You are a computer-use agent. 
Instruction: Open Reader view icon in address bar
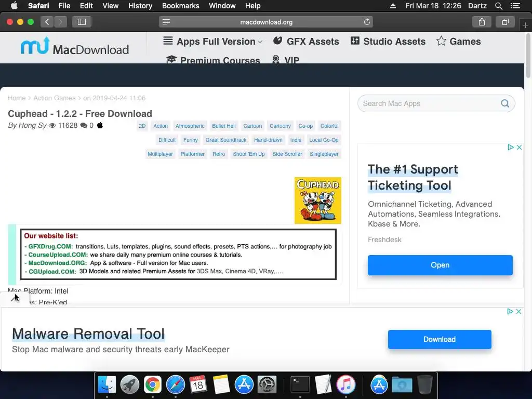(166, 22)
